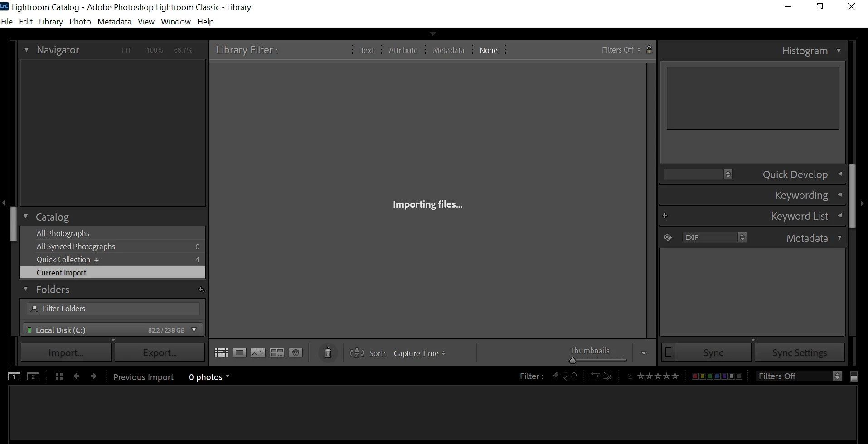Switch to Loupe view icon

pyautogui.click(x=239, y=353)
